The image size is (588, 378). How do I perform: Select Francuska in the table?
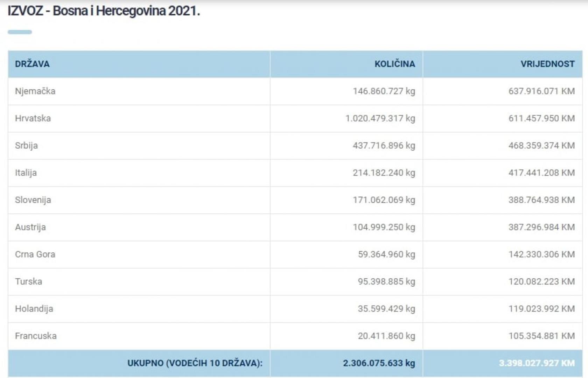point(36,336)
